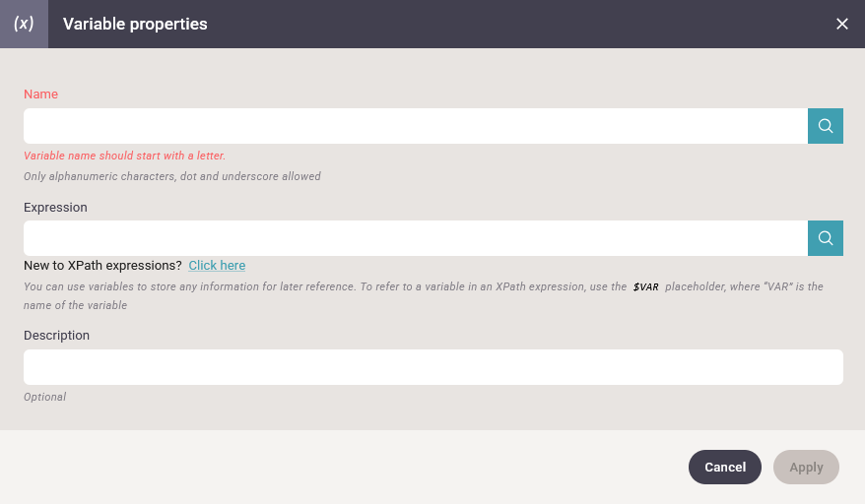865x504 pixels.
Task: Close the Variable properties dialog
Action: tap(841, 24)
